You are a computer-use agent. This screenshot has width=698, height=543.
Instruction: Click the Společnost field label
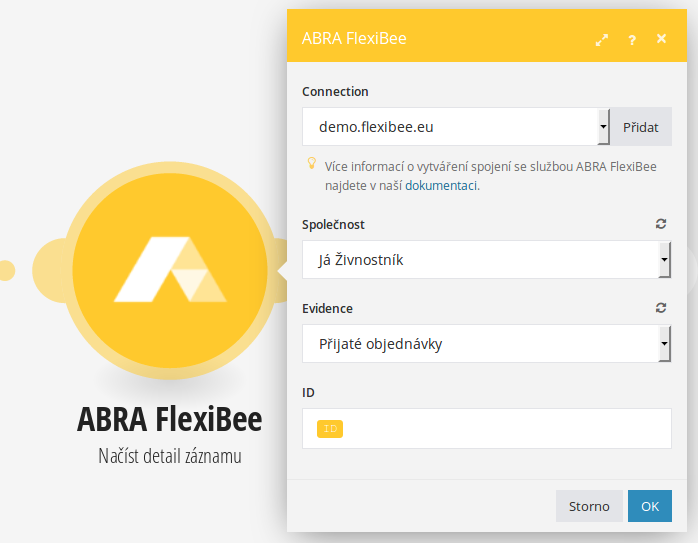(x=333, y=224)
